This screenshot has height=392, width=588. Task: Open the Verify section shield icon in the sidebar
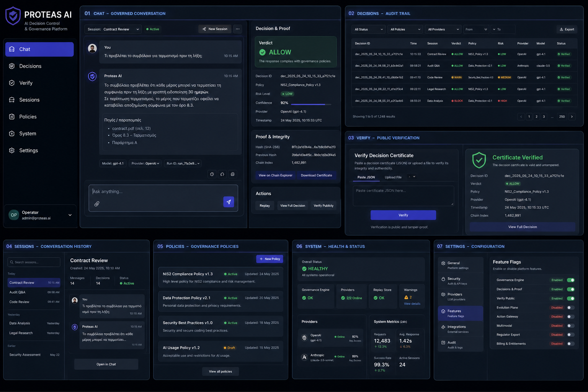pyautogui.click(x=12, y=83)
